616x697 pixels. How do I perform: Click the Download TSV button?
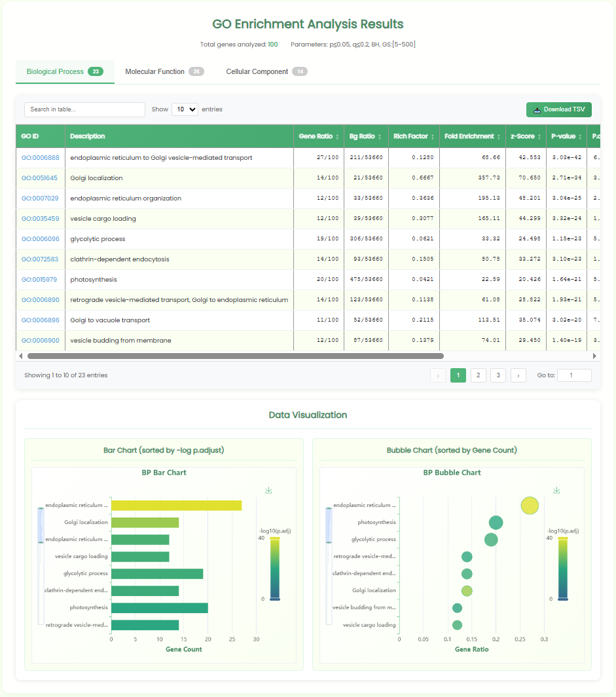pos(559,109)
